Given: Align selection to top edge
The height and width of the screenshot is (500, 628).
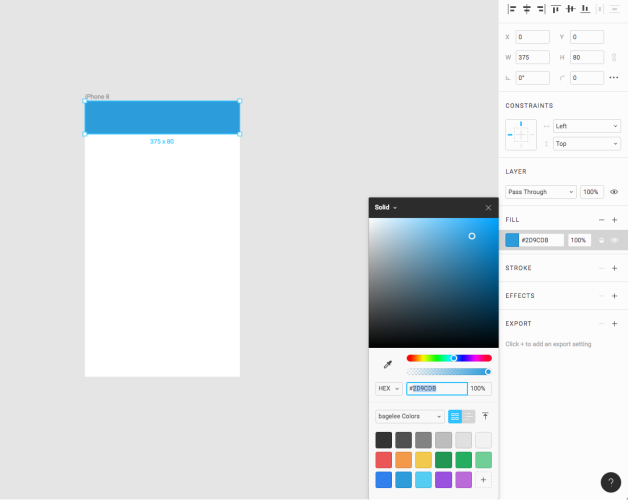Looking at the screenshot, I should coord(556,9).
